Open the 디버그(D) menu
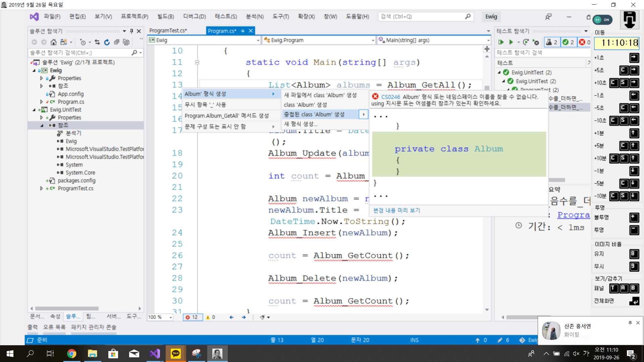 click(194, 16)
